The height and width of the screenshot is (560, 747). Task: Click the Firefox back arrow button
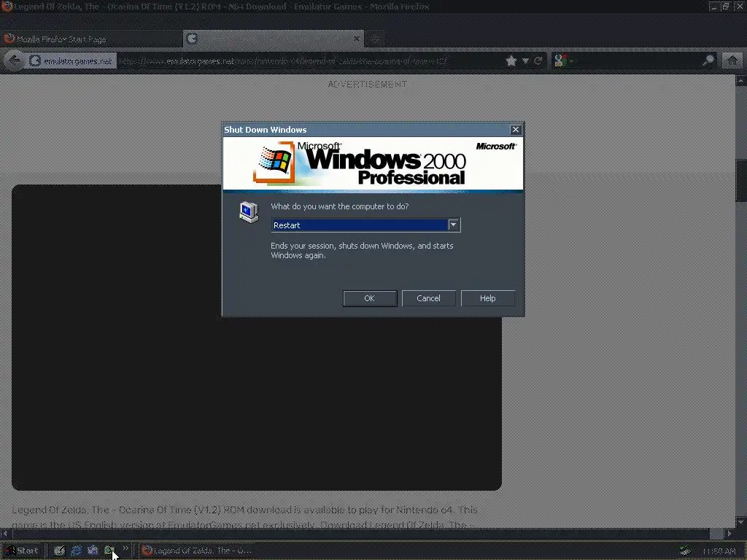(15, 61)
